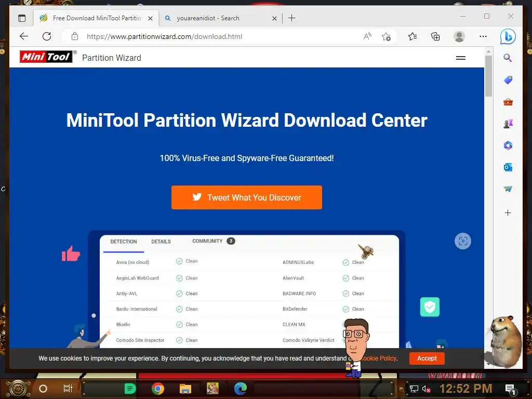Click the Baidu-International row text
This screenshot has height=399, width=532.
(x=137, y=309)
